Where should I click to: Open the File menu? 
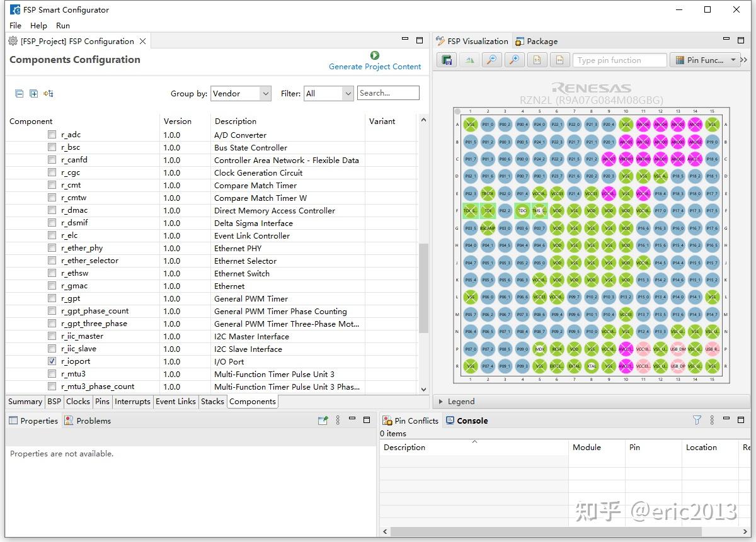pyautogui.click(x=16, y=25)
